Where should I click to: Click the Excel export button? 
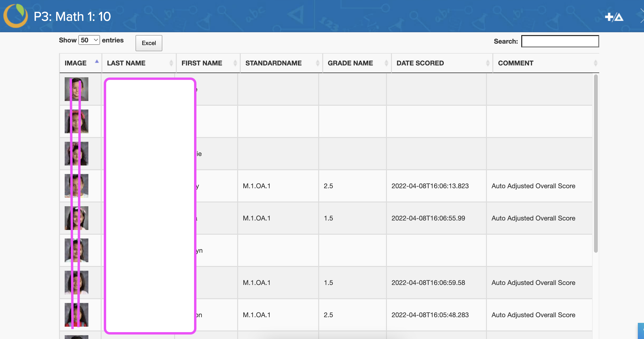149,43
